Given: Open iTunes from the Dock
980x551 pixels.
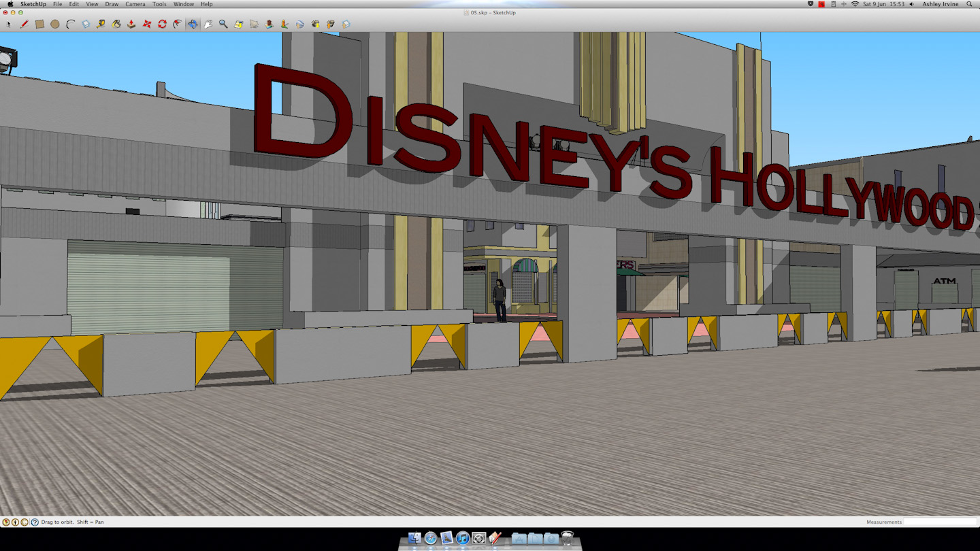Looking at the screenshot, I should [x=463, y=538].
